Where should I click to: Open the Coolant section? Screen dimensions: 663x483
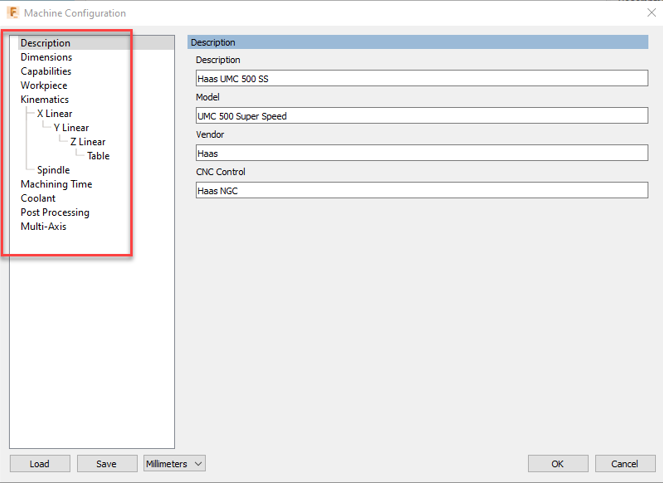[x=38, y=198]
